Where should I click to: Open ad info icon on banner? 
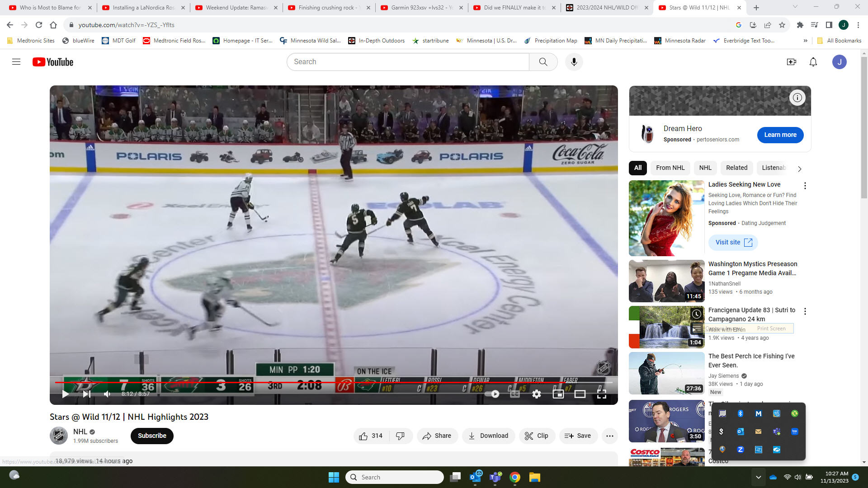pyautogui.click(x=797, y=98)
